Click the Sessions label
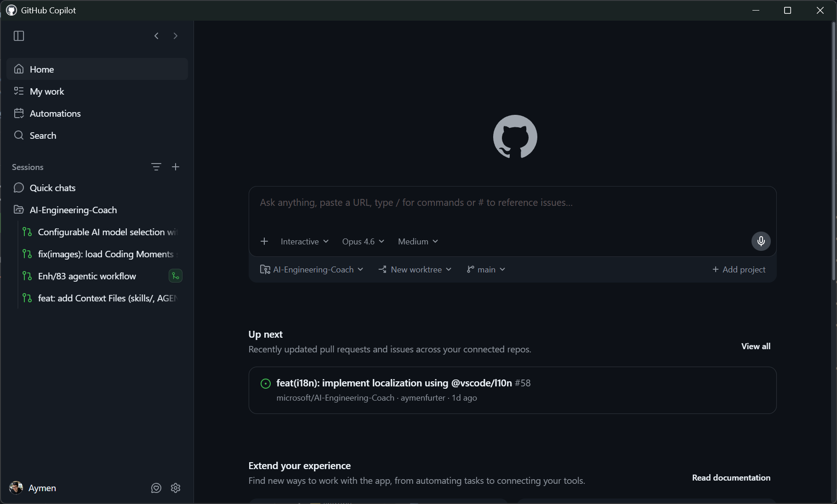 28,167
